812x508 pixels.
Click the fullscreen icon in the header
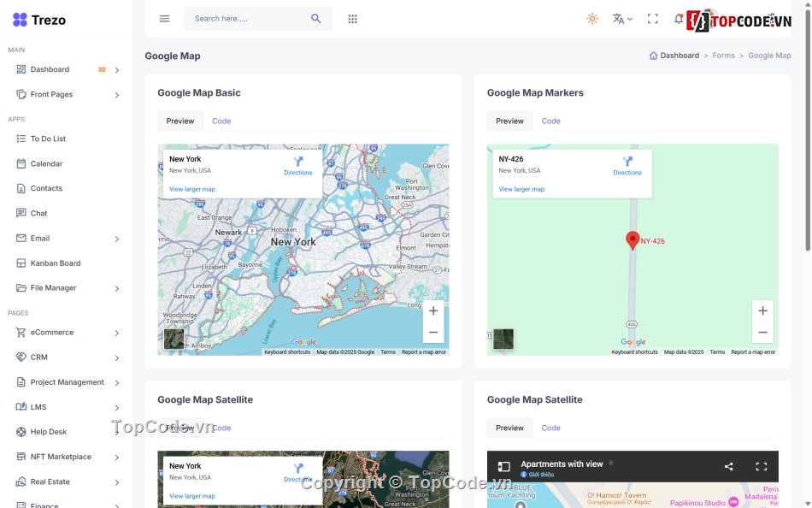pyautogui.click(x=652, y=19)
